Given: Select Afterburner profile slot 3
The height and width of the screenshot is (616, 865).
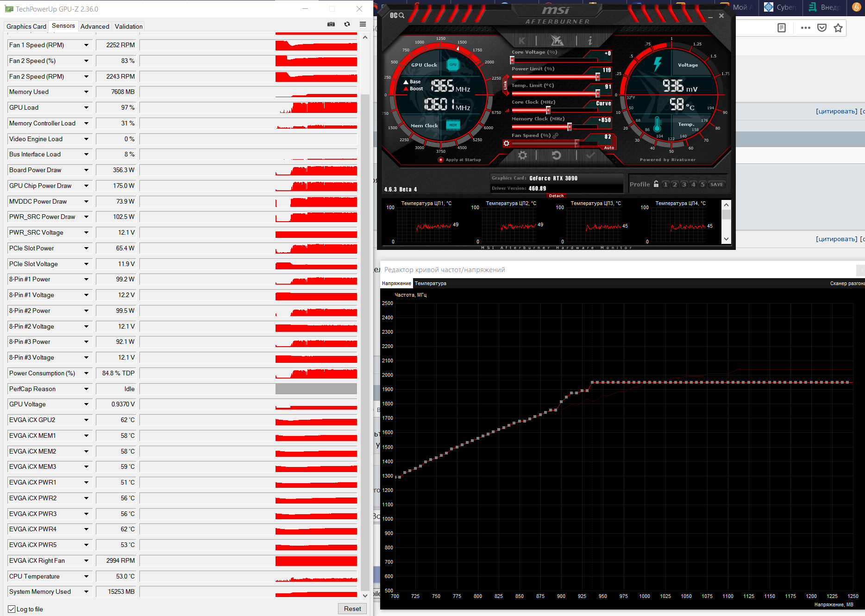Looking at the screenshot, I should 684,184.
